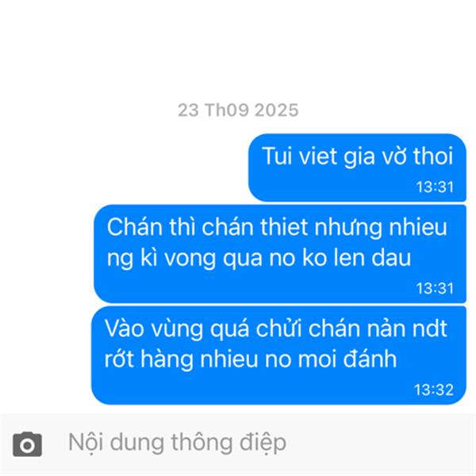Click the word "Vào" in the third message

125,328
